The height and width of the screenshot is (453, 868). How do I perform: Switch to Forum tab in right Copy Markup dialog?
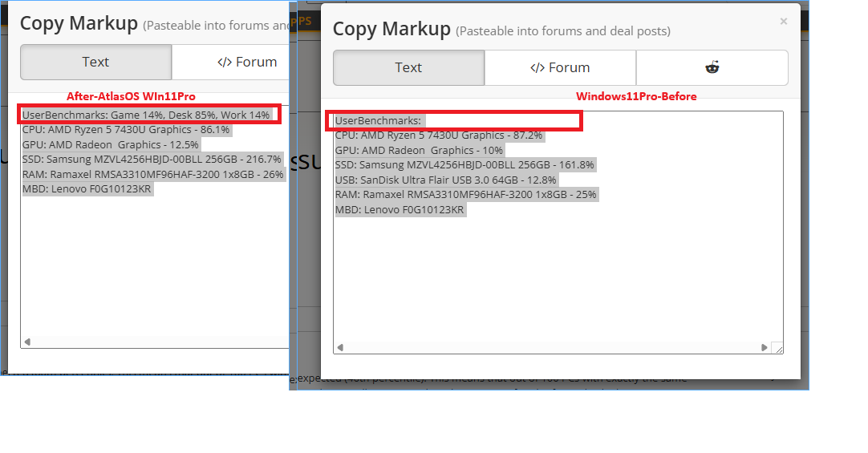click(560, 67)
